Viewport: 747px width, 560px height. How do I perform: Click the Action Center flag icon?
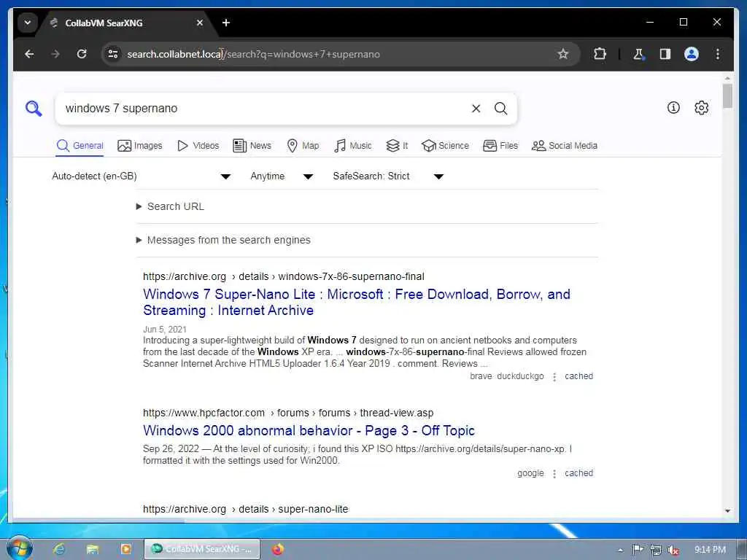(x=638, y=550)
